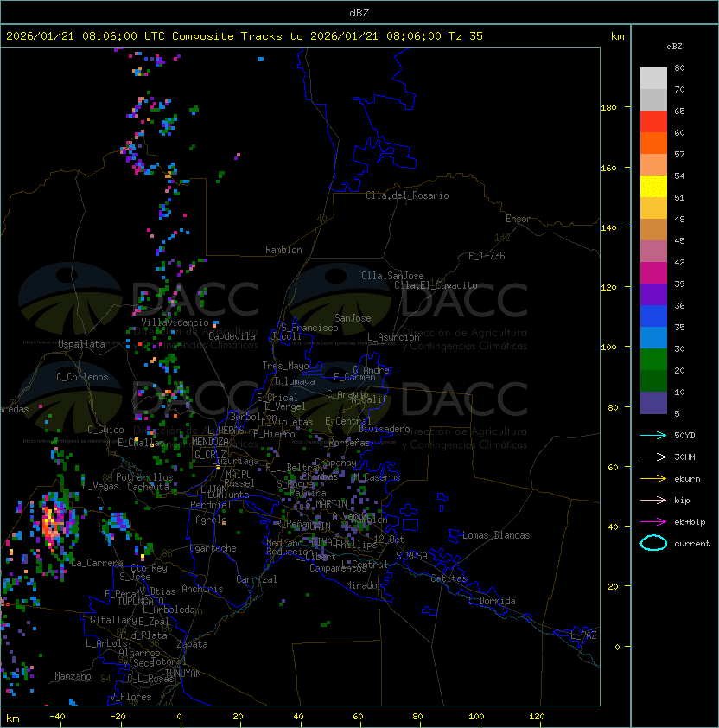Select the light orange 54-57 dBZ swatch
The width and height of the screenshot is (719, 728).
click(653, 165)
